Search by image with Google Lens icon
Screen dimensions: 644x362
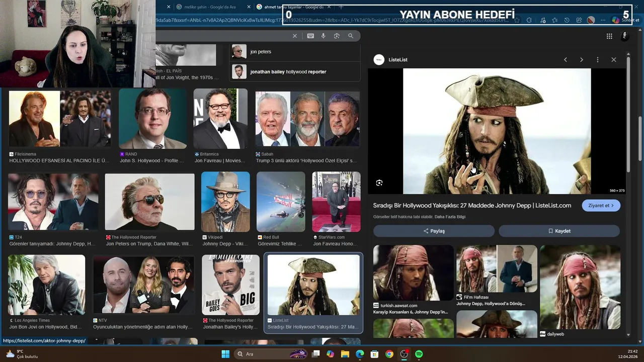337,36
